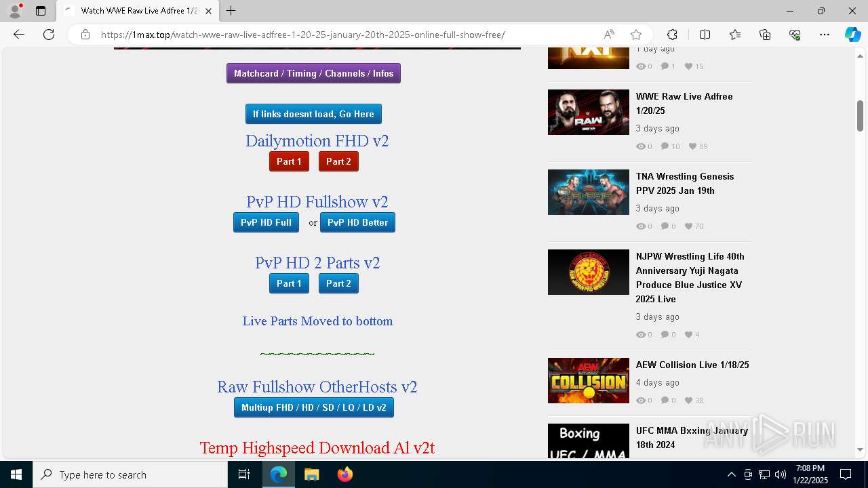Open Firefox from the taskbar

(344, 474)
